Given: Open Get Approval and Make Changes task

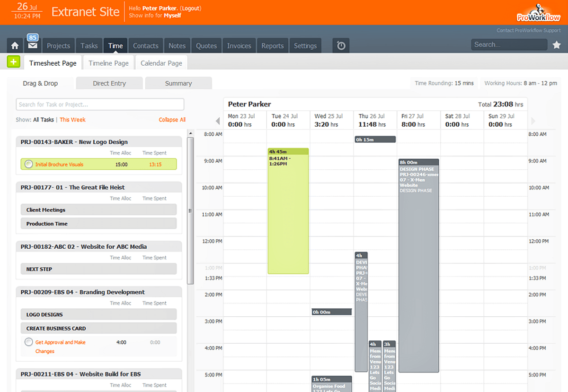Looking at the screenshot, I should 60,347.
